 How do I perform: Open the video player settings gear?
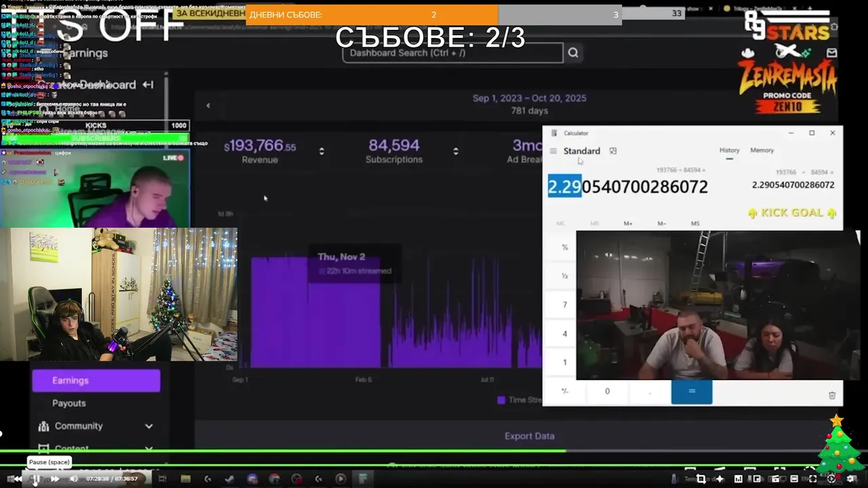pyautogui.click(x=851, y=479)
